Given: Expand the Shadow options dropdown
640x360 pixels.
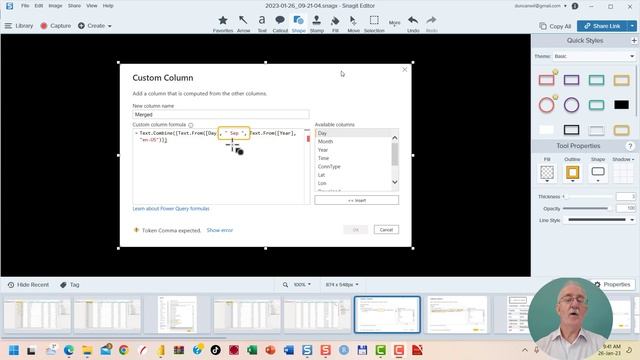Looking at the screenshot, I should pos(623,159).
